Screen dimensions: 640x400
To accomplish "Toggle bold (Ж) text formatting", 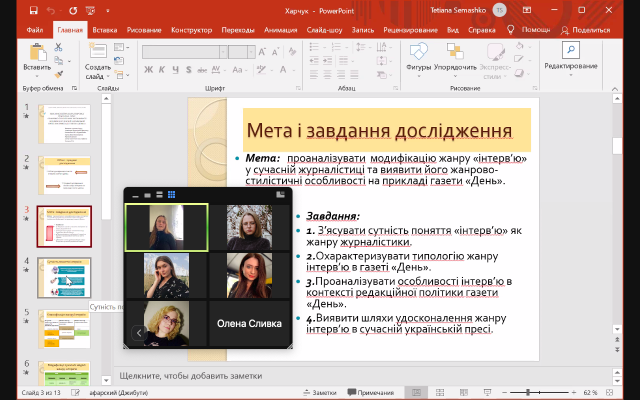I will [147, 71].
